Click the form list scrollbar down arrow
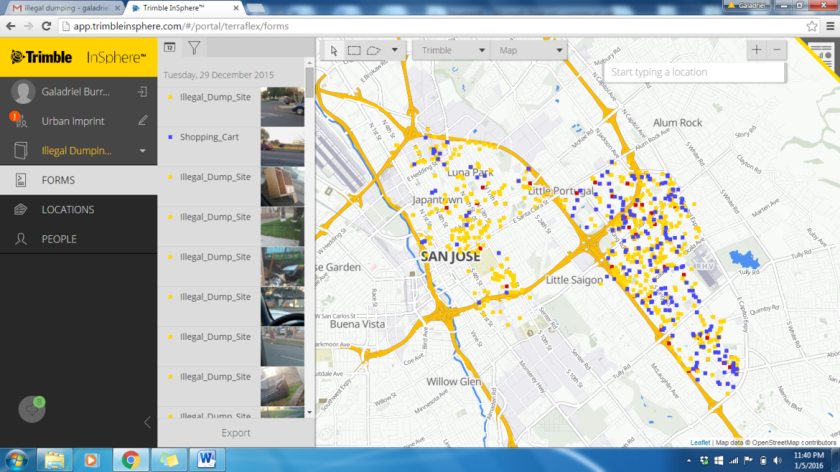The height and width of the screenshot is (472, 840). point(310,413)
